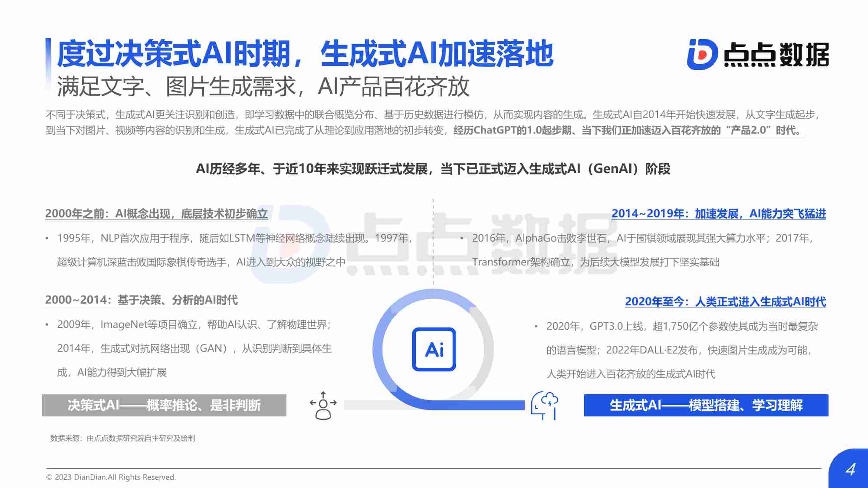Click the line 2014年，生成式对抗网络出现（GAN）
868x488 pixels.
coord(194,348)
